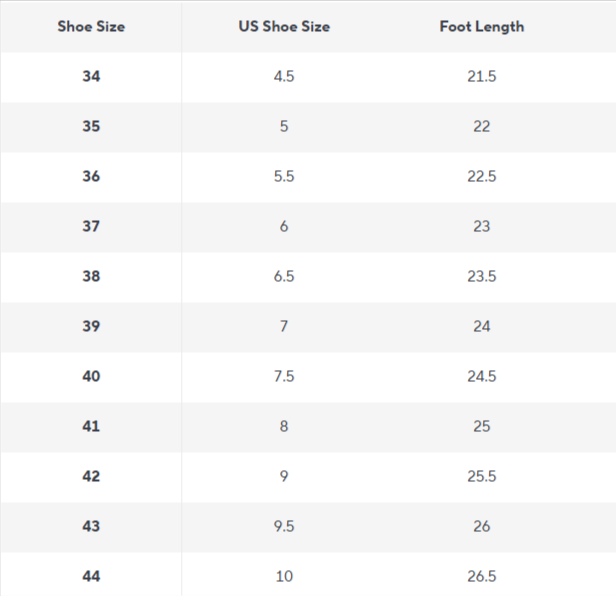This screenshot has height=596, width=616.
Task: Select shoe size 44 cell
Action: pyautogui.click(x=91, y=577)
